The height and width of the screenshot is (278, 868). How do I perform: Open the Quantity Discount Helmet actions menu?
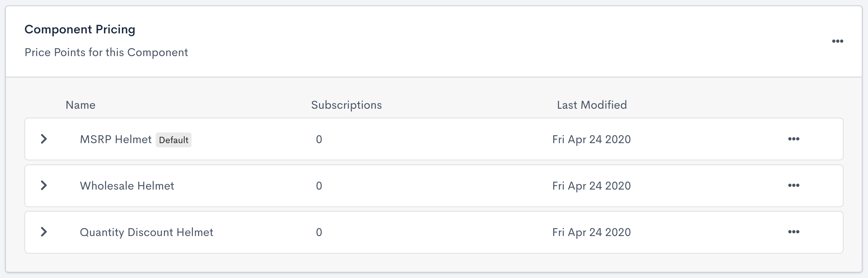794,232
